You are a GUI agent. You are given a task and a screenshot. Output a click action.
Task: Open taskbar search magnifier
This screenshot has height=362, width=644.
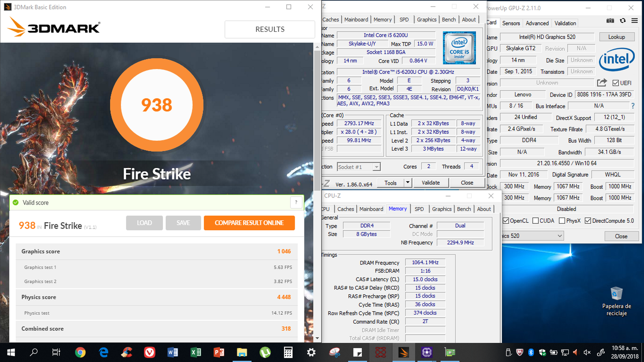(x=34, y=352)
